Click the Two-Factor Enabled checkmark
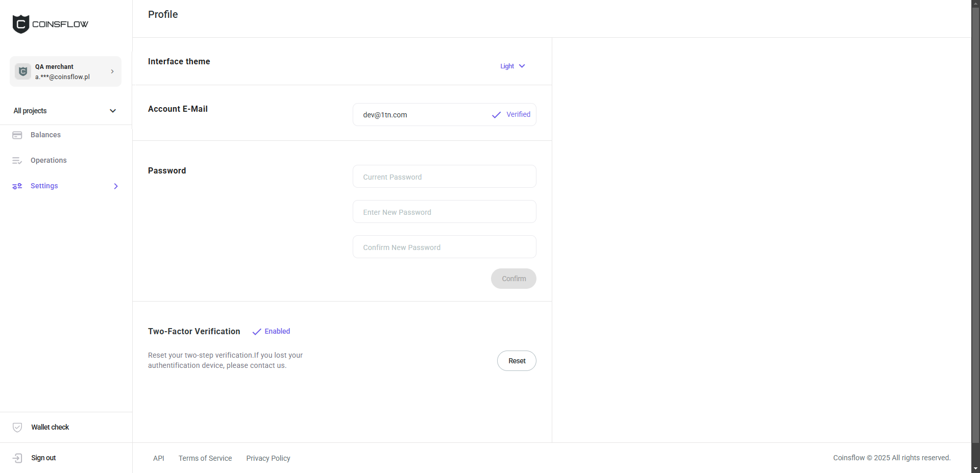The image size is (980, 473). 257,332
